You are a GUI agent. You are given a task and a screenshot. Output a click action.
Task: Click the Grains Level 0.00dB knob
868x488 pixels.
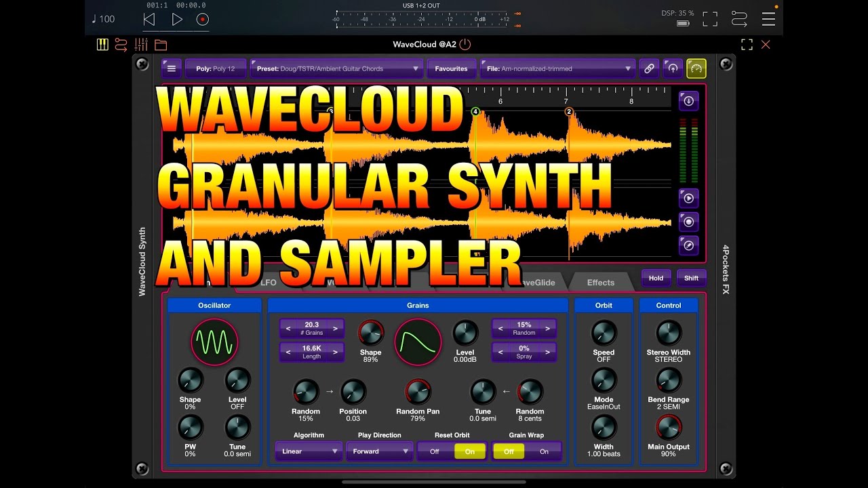tap(465, 333)
